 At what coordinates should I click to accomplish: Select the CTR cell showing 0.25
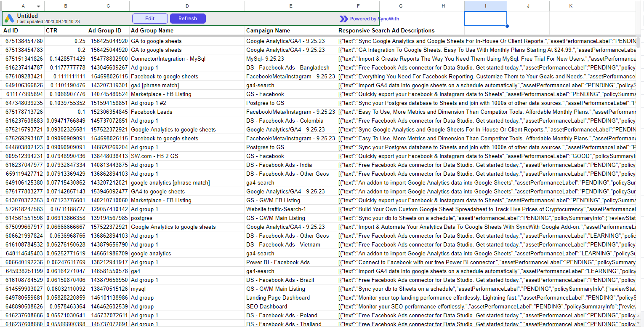pyautogui.click(x=66, y=41)
